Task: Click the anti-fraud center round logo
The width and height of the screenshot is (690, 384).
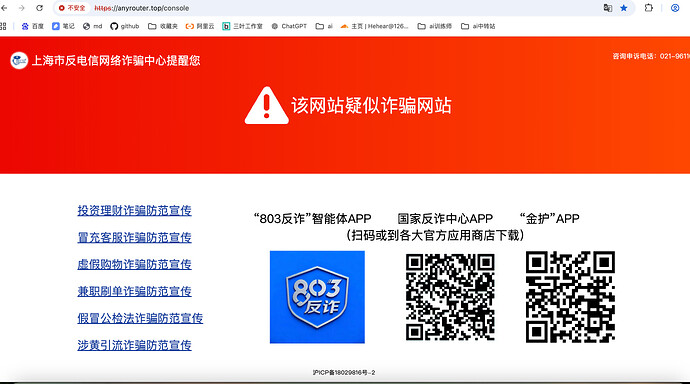Action: pyautogui.click(x=19, y=60)
